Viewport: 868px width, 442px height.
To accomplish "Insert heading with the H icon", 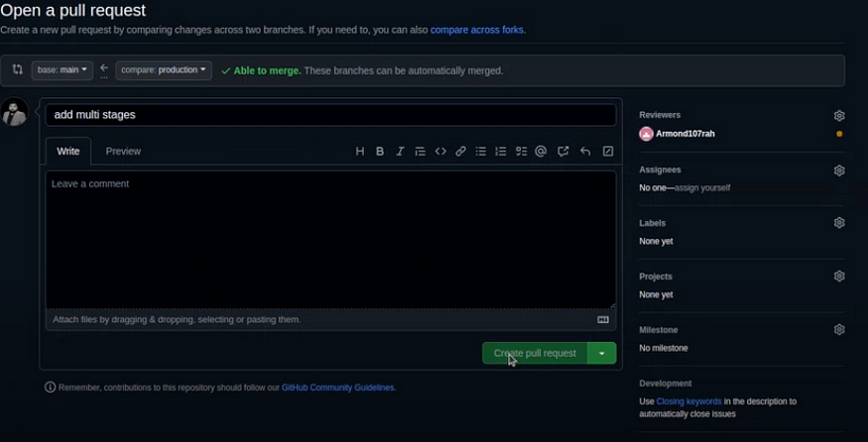I will 360,151.
